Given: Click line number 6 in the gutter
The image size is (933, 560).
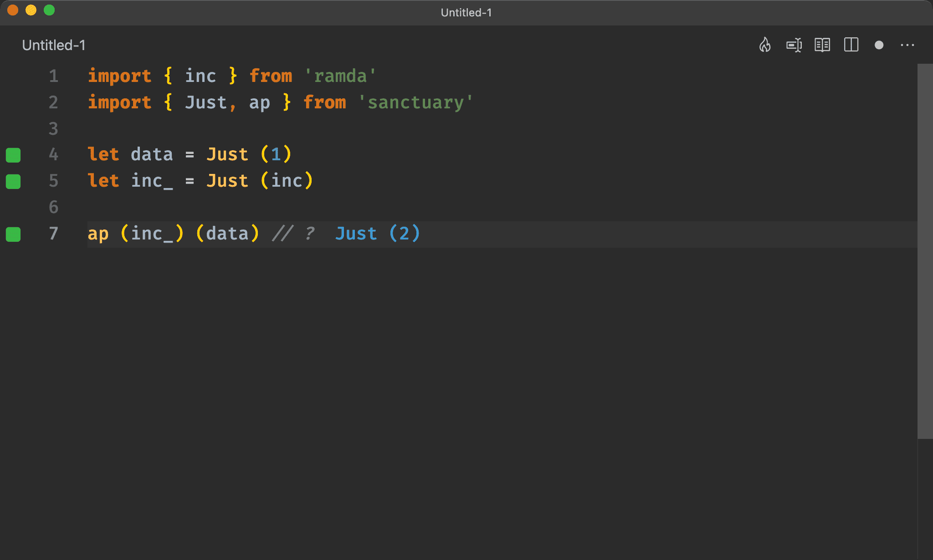Looking at the screenshot, I should [x=53, y=207].
